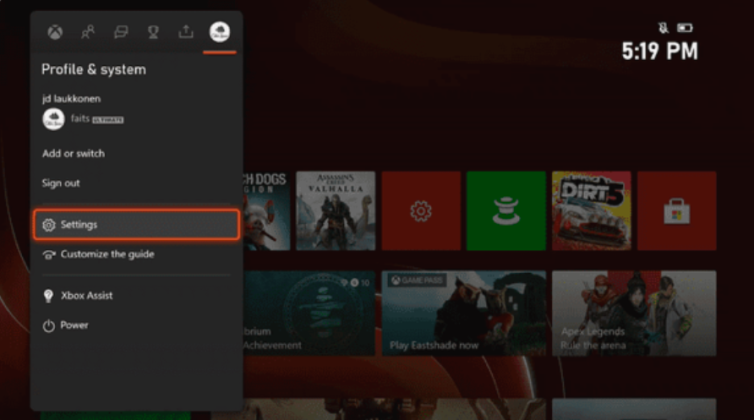This screenshot has width=754, height=420.
Task: Launch the DiRT 5 game tile
Action: click(x=591, y=211)
